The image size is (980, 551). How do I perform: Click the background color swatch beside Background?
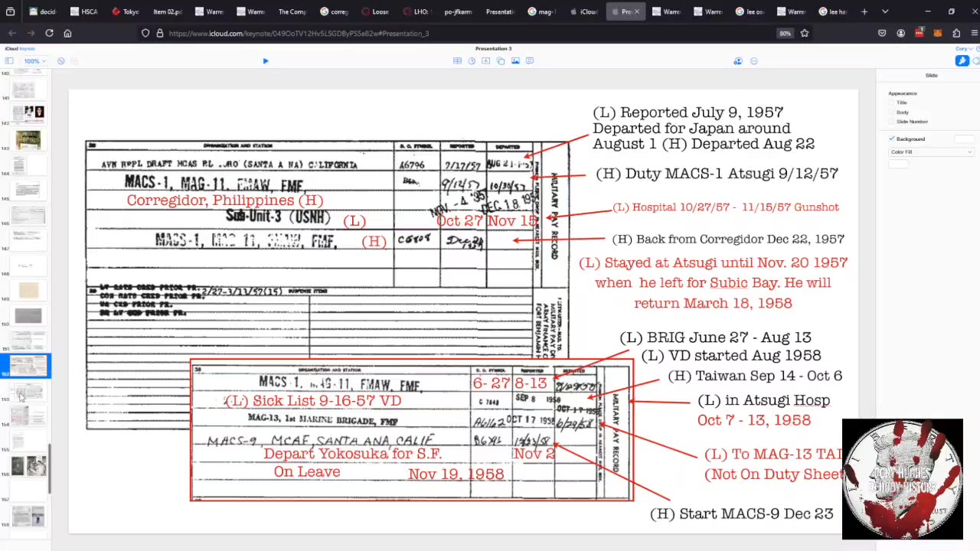click(964, 139)
